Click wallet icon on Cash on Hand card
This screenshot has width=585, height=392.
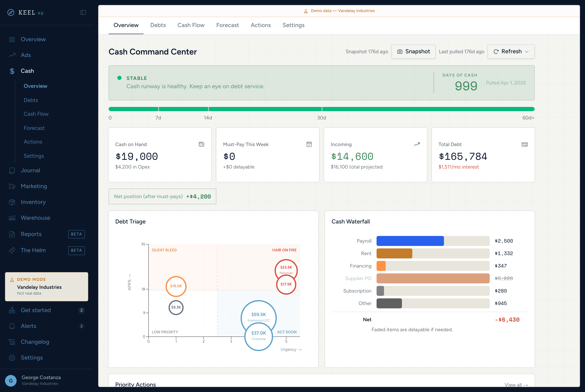(x=201, y=144)
